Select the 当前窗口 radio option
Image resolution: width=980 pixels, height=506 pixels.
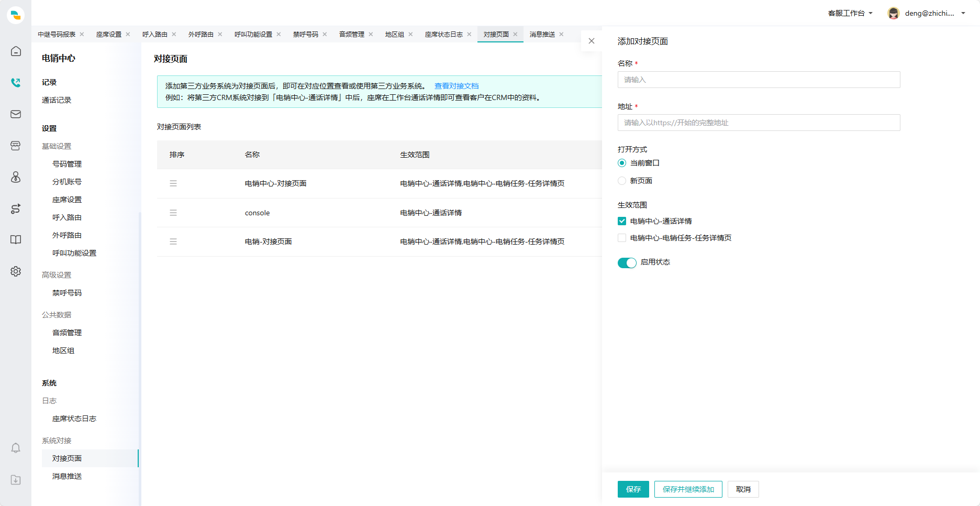pos(622,163)
